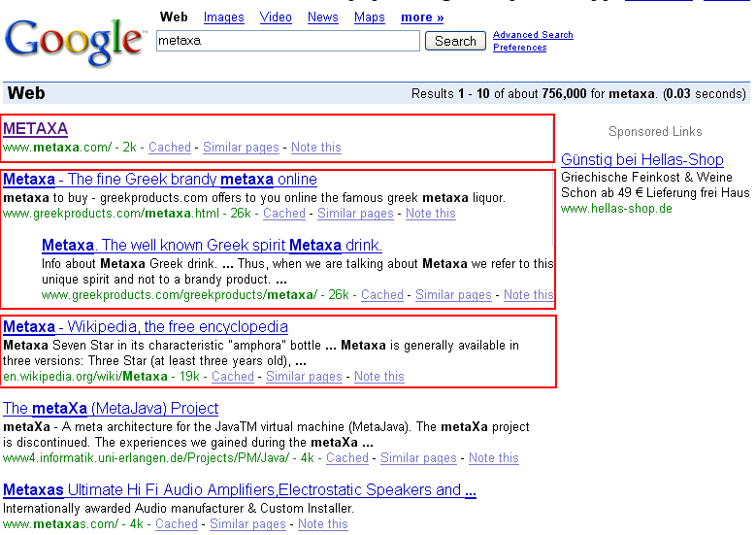The height and width of the screenshot is (535, 756).
Task: View Similar pages for www.metaxa.com
Action: pyautogui.click(x=241, y=148)
